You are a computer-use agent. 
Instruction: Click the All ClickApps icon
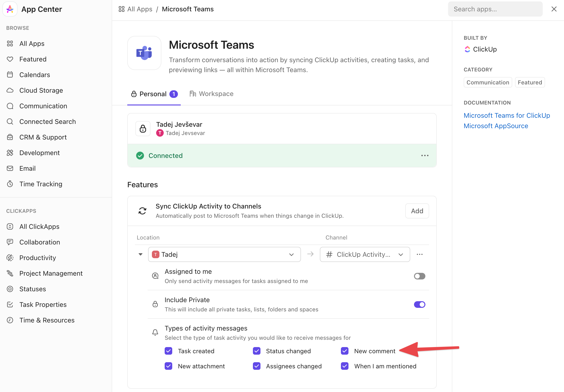tap(10, 226)
